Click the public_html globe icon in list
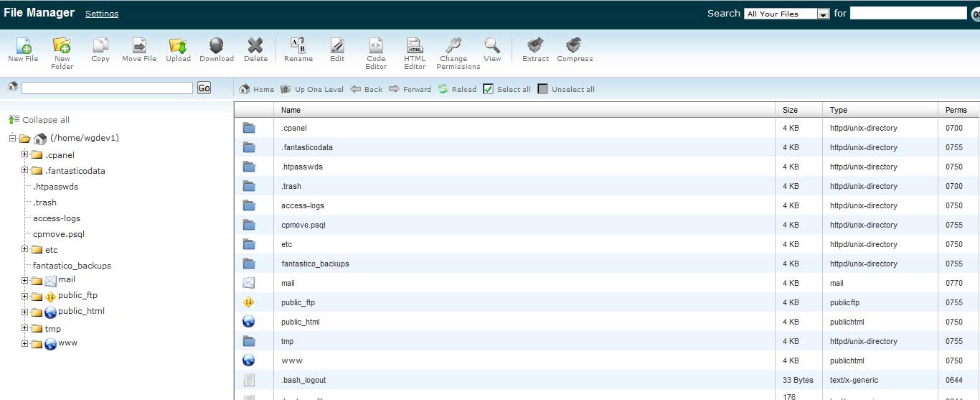Image resolution: width=980 pixels, height=400 pixels. (x=249, y=322)
